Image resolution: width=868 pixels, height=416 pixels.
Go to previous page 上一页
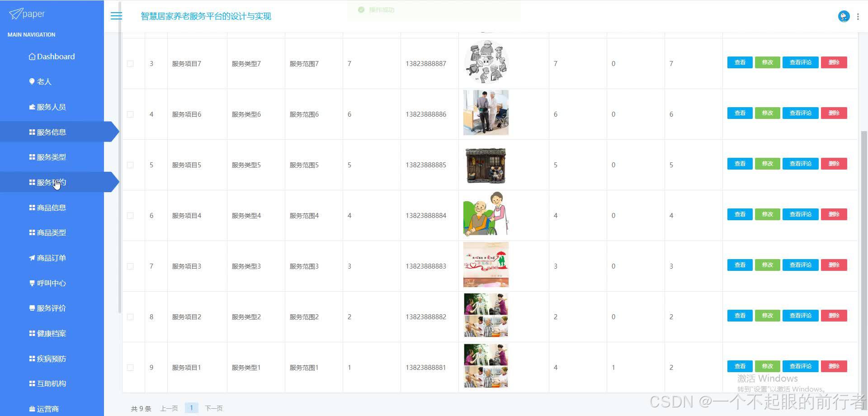[x=169, y=408]
